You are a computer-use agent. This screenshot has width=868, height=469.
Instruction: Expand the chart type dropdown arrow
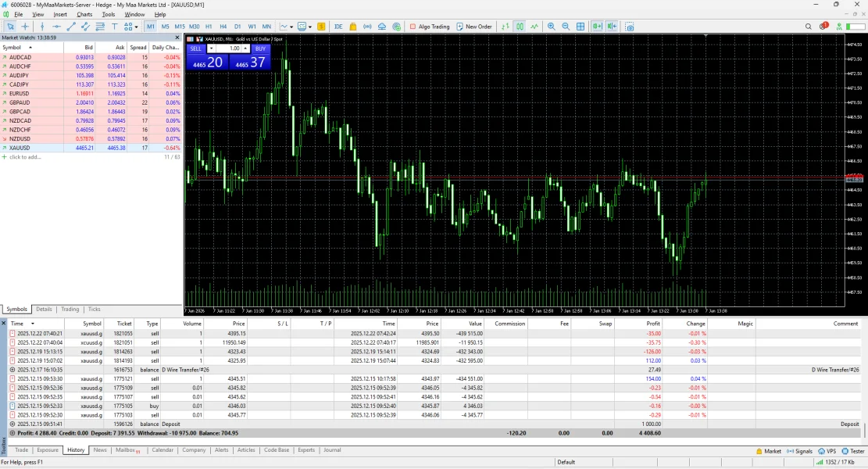[291, 27]
